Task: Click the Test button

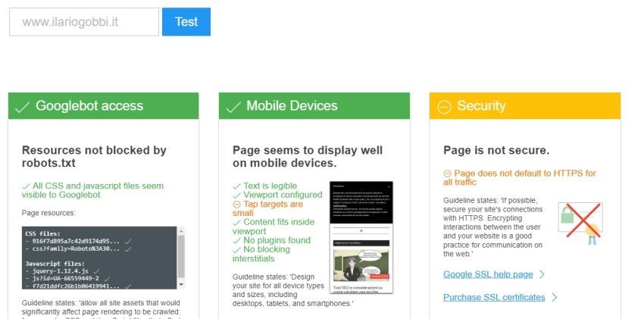Action: (186, 22)
